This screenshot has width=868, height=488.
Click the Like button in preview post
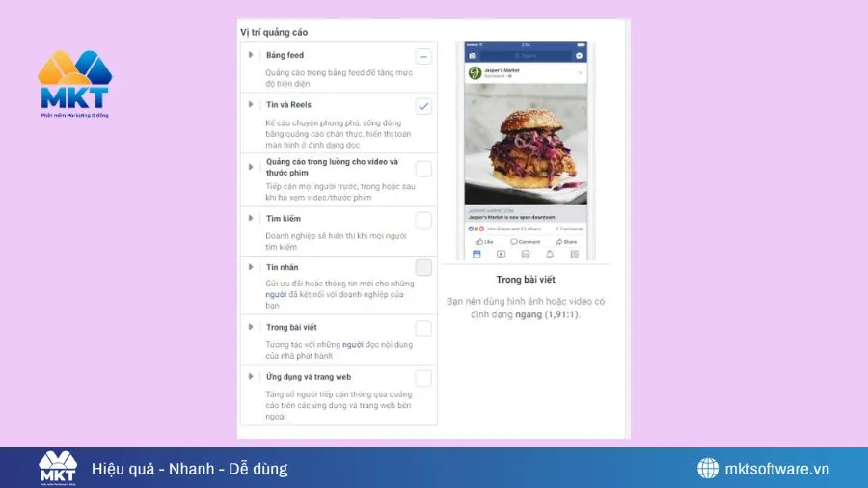tap(484, 242)
